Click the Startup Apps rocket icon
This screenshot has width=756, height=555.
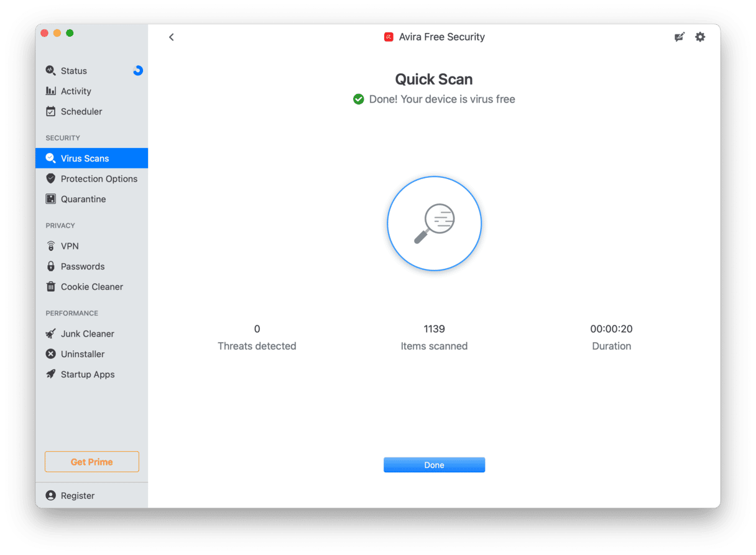tap(51, 375)
